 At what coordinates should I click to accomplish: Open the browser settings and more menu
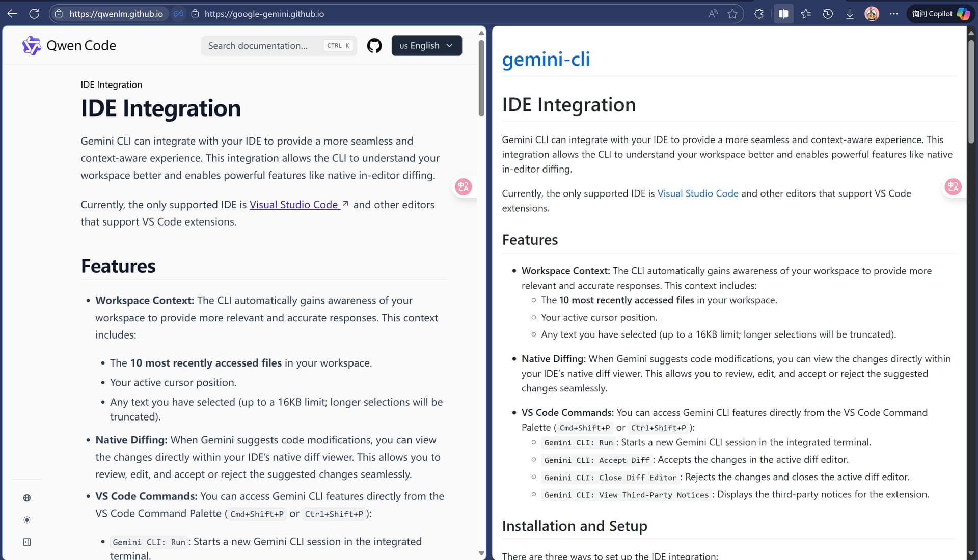[894, 14]
